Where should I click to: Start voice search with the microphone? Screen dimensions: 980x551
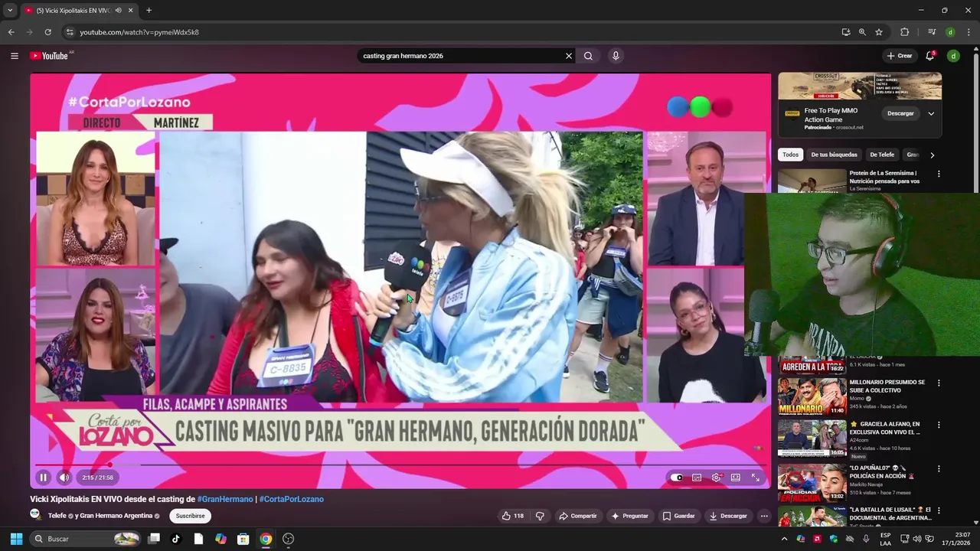pyautogui.click(x=616, y=56)
